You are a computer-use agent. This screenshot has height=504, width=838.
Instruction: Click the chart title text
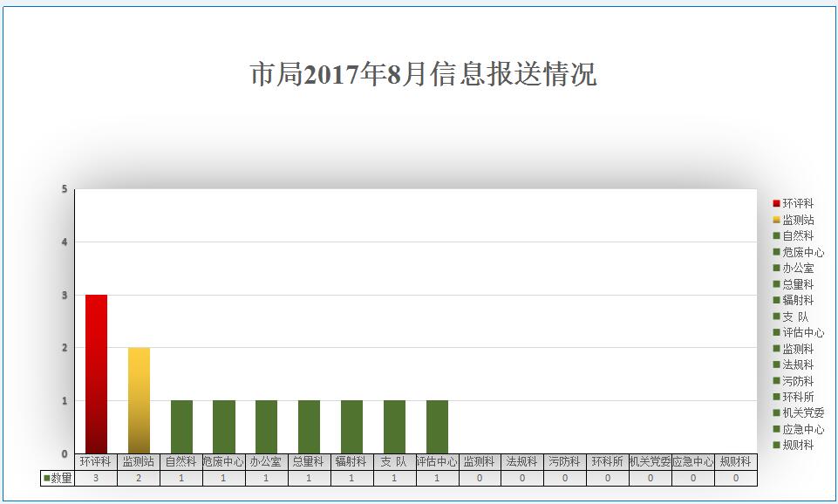click(423, 75)
